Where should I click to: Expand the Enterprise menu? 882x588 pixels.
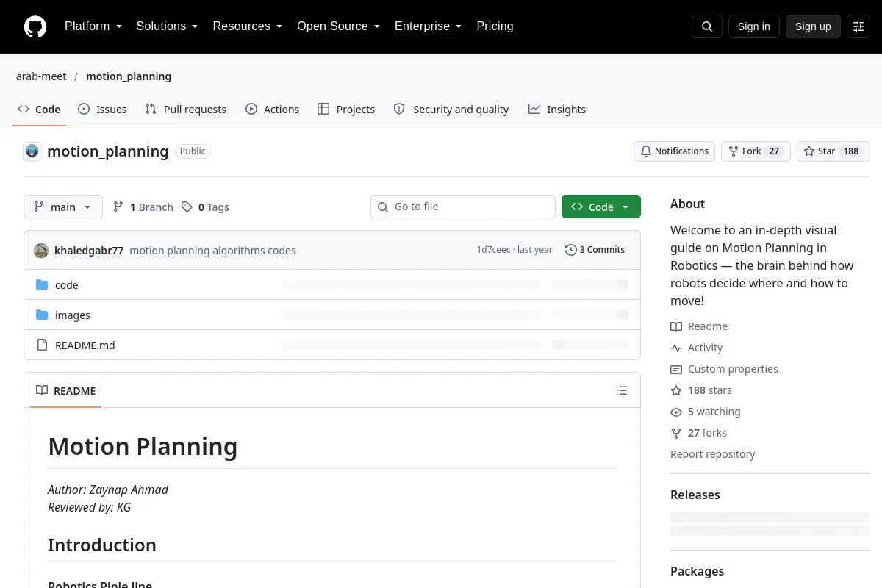tap(429, 26)
